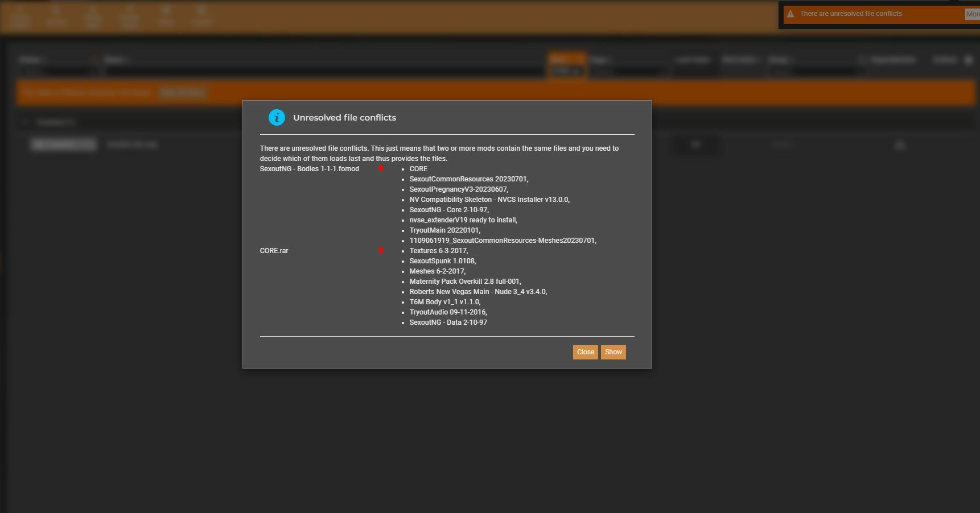The height and width of the screenshot is (513, 980).
Task: Click the red conflict flag beside SexoutNG - Bodies 1-1-1.fomod
Action: click(x=381, y=168)
